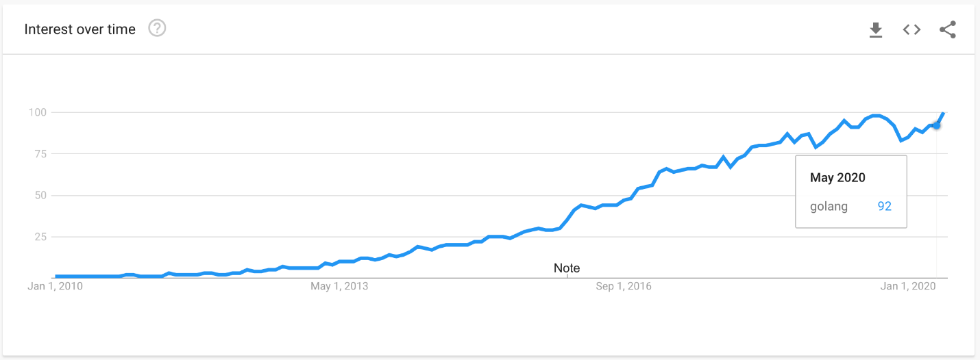Click the 25 value on the y-axis
The height and width of the screenshot is (360, 980).
click(39, 237)
